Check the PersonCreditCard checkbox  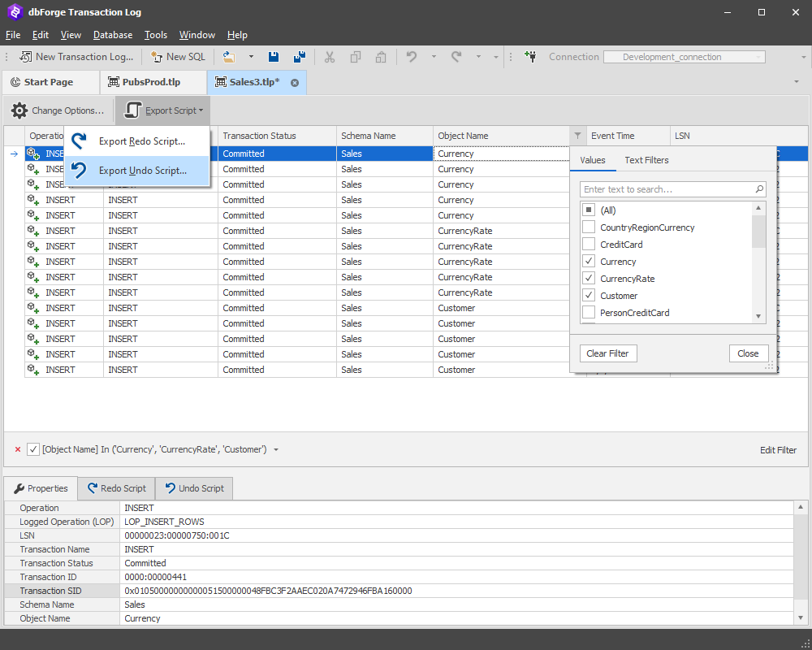tap(588, 313)
